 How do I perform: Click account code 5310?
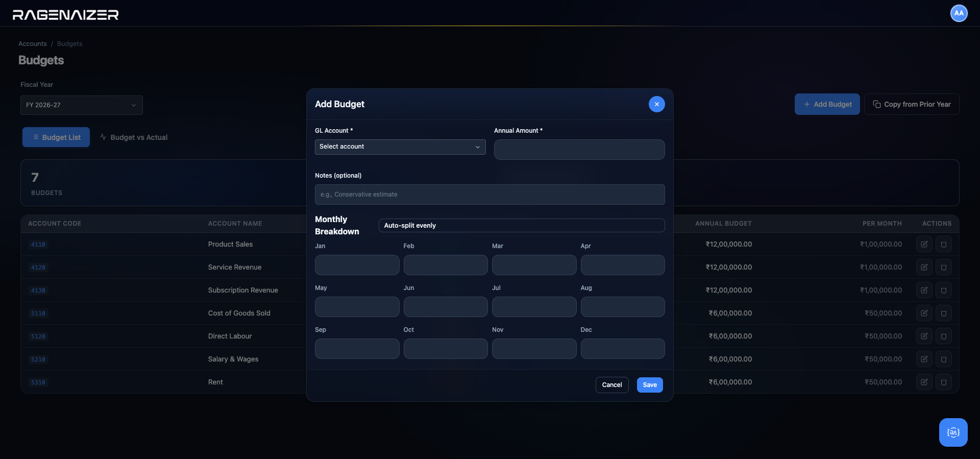pyautogui.click(x=38, y=382)
